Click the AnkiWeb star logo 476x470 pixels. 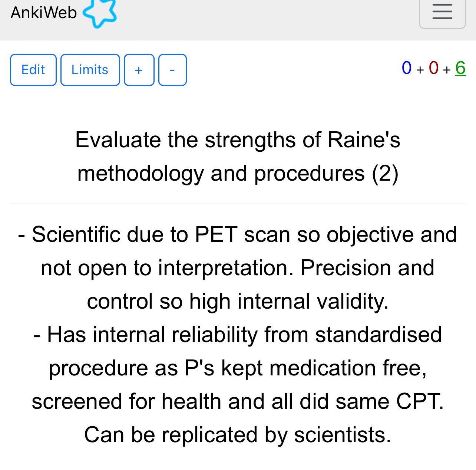(x=100, y=13)
